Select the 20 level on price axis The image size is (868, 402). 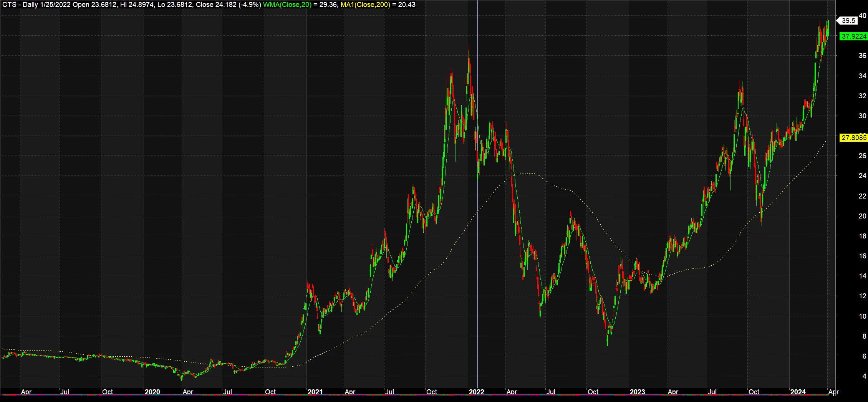[862, 216]
